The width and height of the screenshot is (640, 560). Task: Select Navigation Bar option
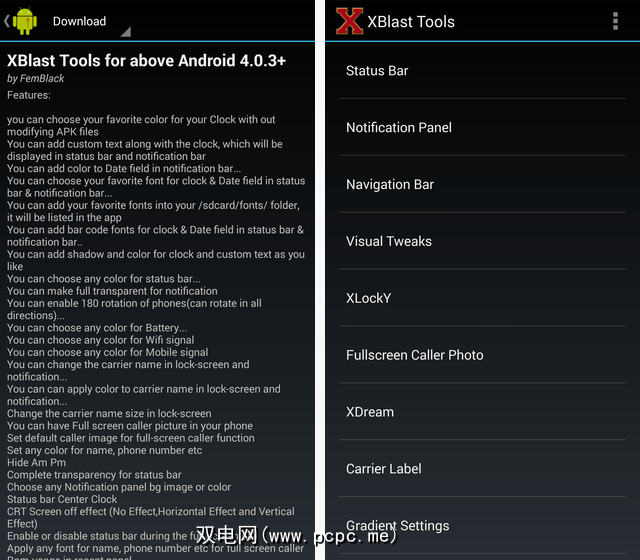482,184
